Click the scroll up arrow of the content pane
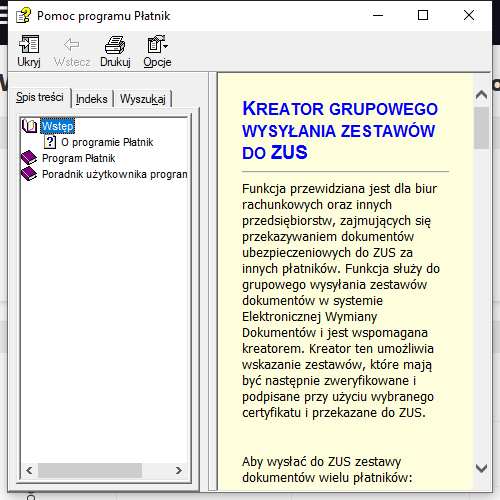This screenshot has width=500, height=500. click(481, 95)
